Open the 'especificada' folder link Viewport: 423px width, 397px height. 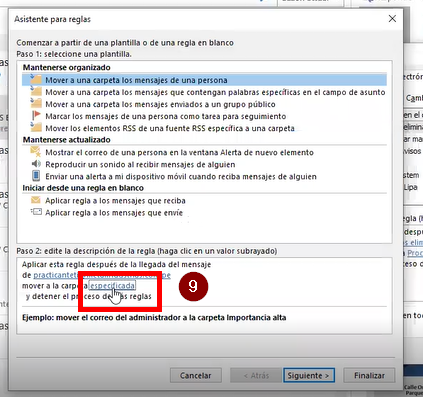click(112, 286)
